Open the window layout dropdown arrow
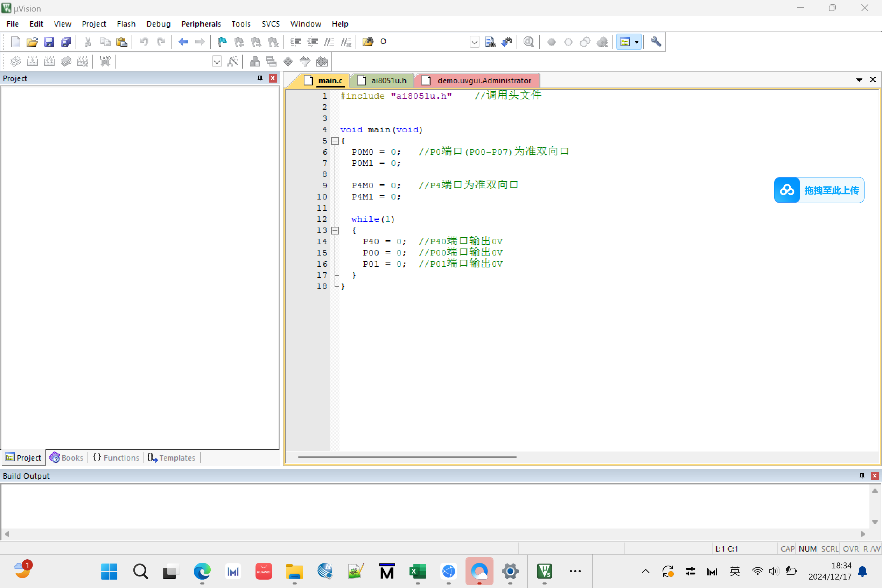This screenshot has height=588, width=882. click(x=637, y=42)
